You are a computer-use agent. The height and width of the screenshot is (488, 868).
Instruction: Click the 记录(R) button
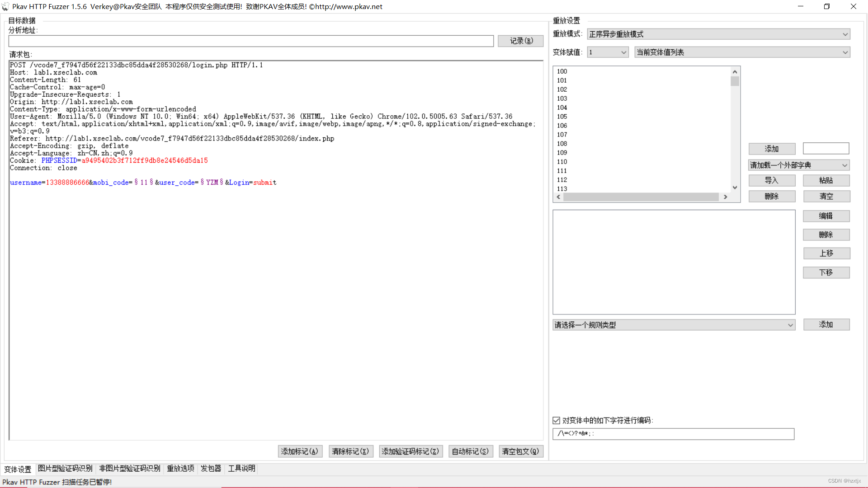coord(521,41)
